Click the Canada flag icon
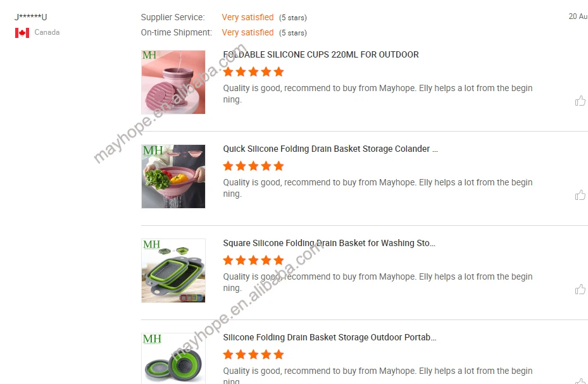 22,33
